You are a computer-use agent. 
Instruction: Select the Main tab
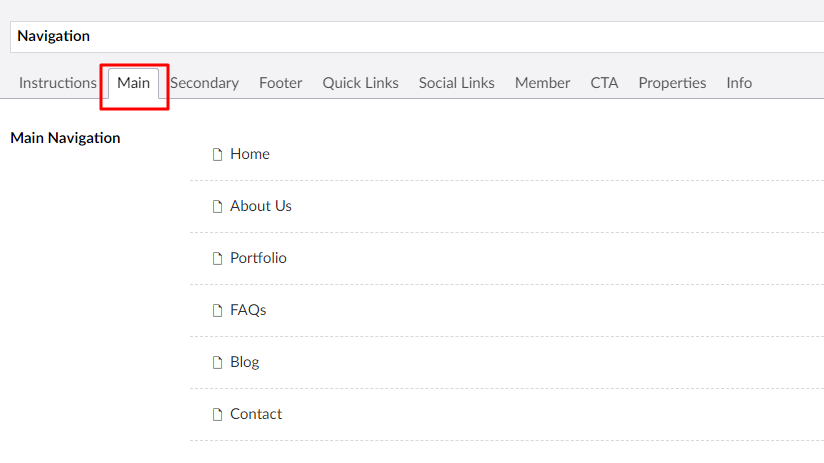pyautogui.click(x=133, y=83)
